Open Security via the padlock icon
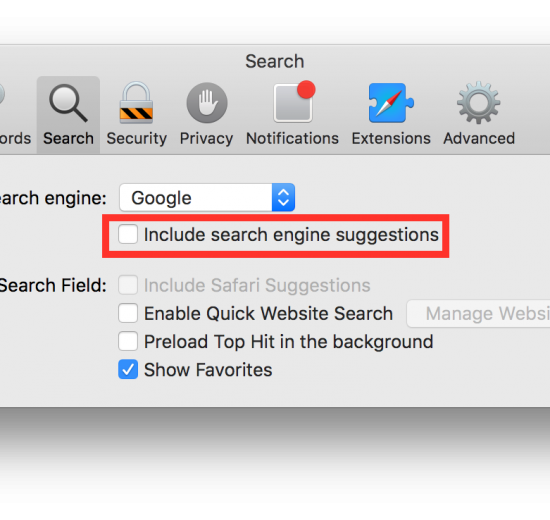The width and height of the screenshot is (550, 520). click(x=136, y=102)
